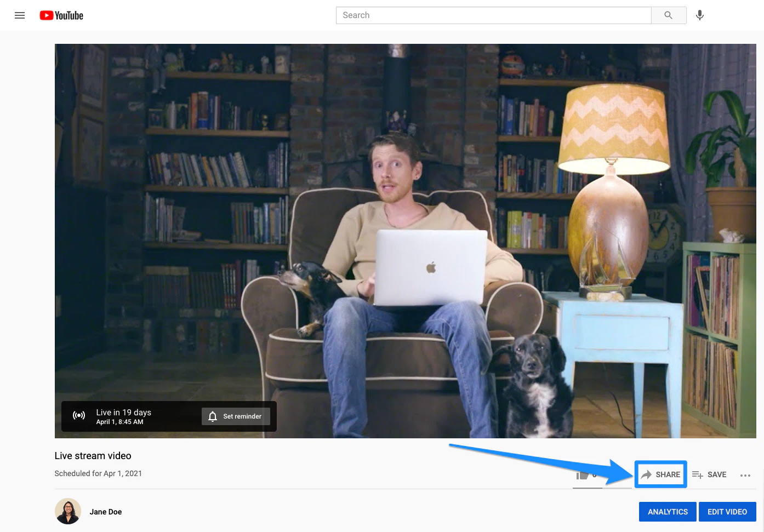Open the navigation hamburger menu
Image resolution: width=764 pixels, height=532 pixels.
pos(20,15)
